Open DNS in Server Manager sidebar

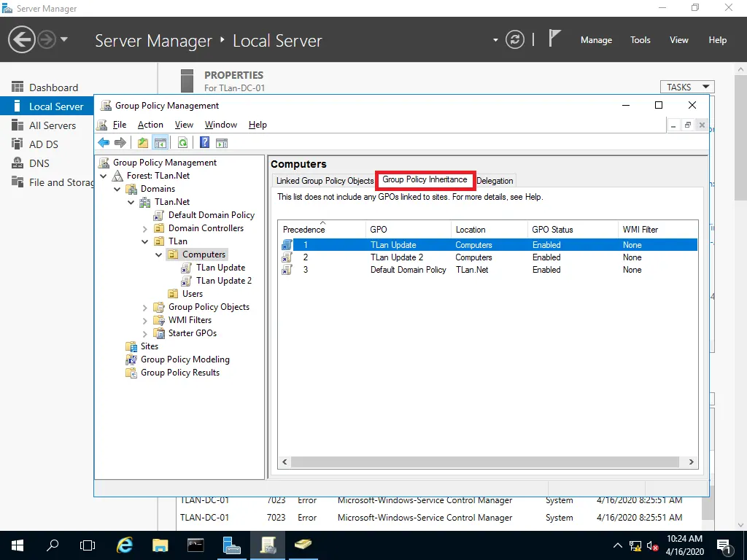pyautogui.click(x=39, y=163)
